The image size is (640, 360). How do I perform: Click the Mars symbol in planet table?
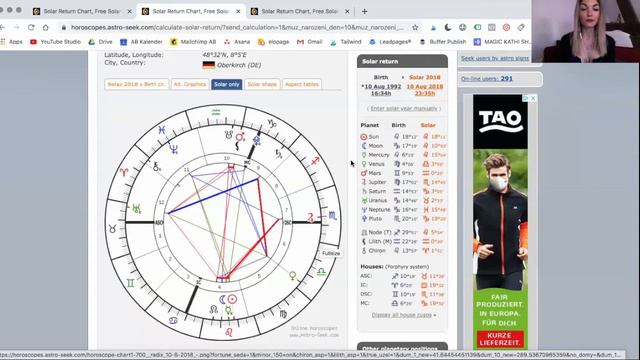coord(364,173)
